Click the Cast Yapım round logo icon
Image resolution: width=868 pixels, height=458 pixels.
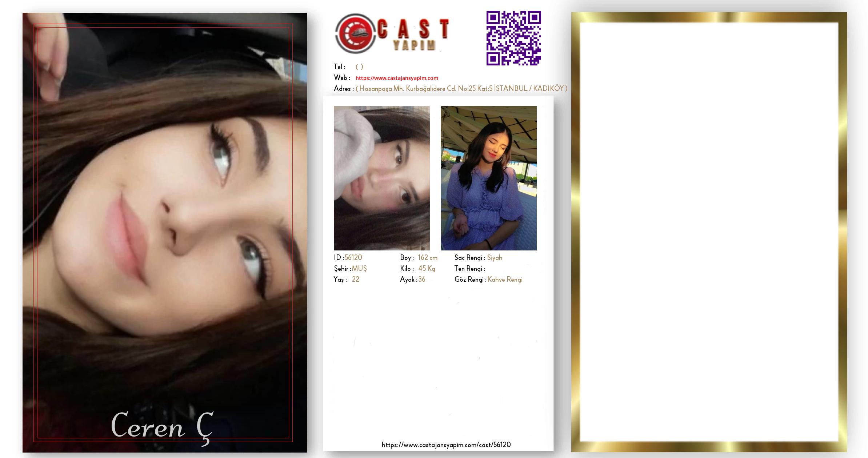pos(355,33)
